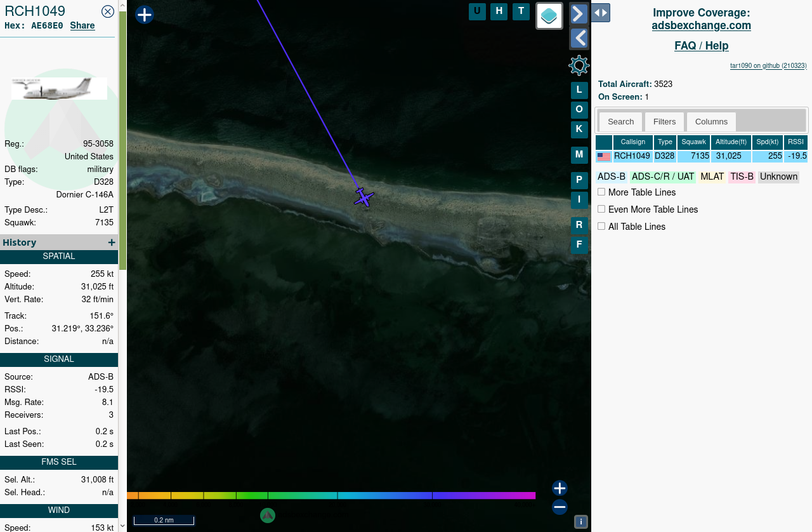This screenshot has height=532, width=812.
Task: Click the WIND section header
Action: click(59, 510)
